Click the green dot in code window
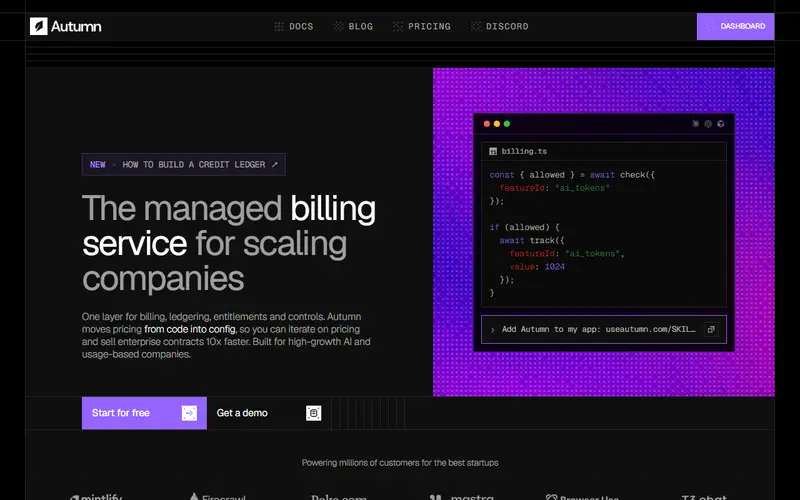Viewport: 800px width, 500px height. [507, 123]
